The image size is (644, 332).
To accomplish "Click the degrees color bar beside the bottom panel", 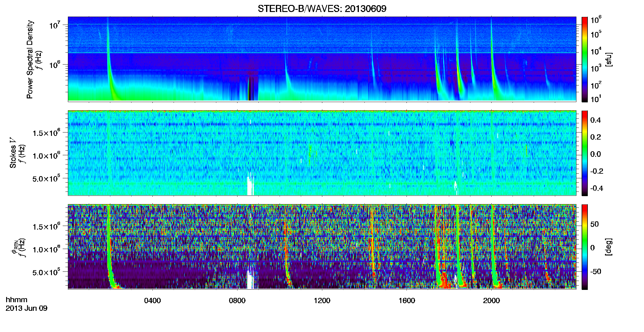I will (x=585, y=247).
